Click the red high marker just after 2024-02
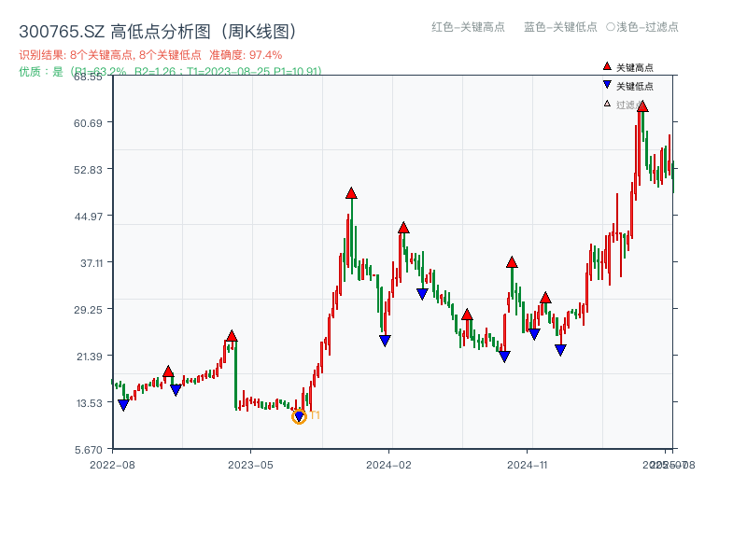 pyautogui.click(x=403, y=228)
